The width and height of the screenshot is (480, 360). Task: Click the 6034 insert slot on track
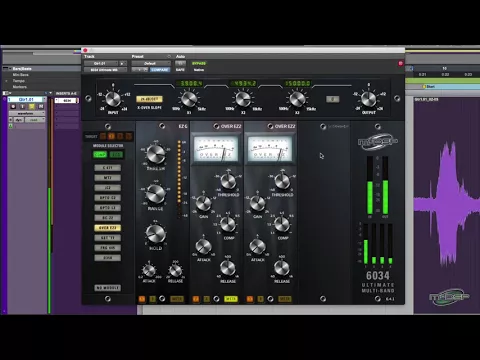click(67, 100)
